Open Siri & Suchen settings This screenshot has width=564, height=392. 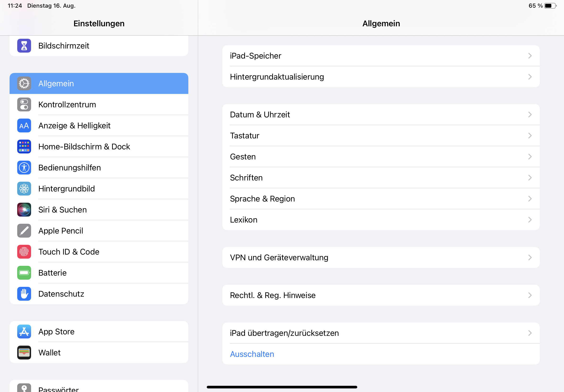pyautogui.click(x=99, y=210)
